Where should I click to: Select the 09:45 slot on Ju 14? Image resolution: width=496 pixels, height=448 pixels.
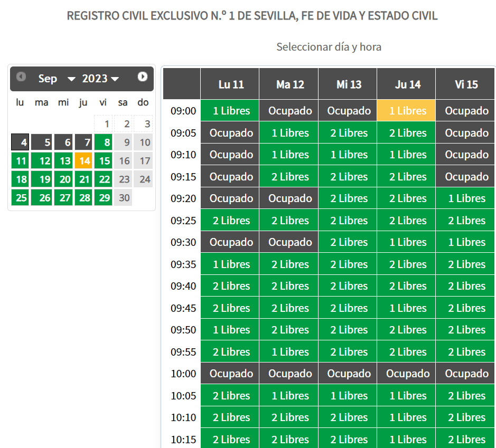tap(406, 308)
